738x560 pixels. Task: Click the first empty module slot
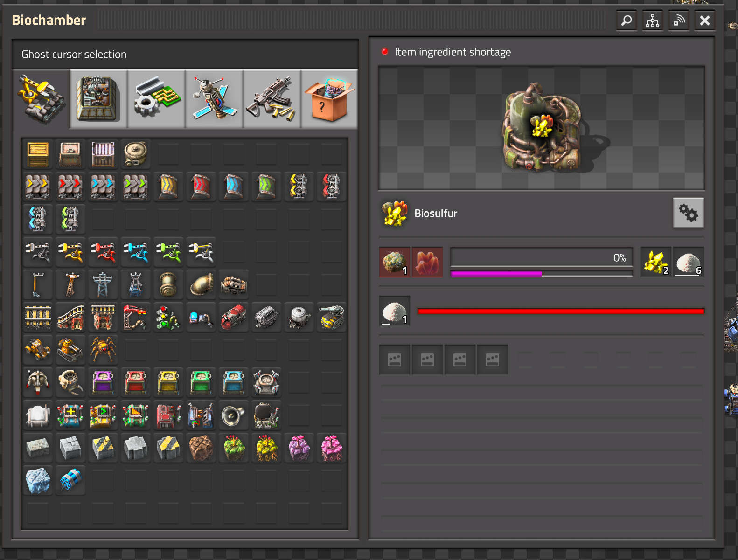(395, 360)
